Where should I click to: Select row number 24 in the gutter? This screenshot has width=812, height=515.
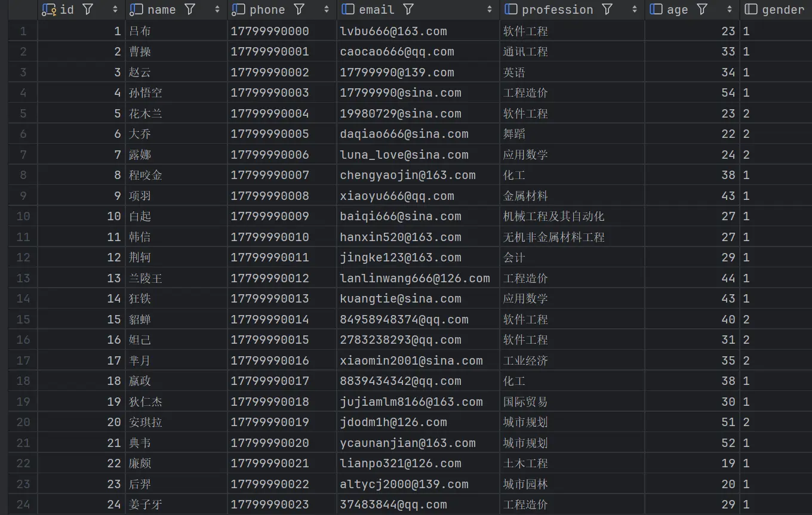[23, 504]
